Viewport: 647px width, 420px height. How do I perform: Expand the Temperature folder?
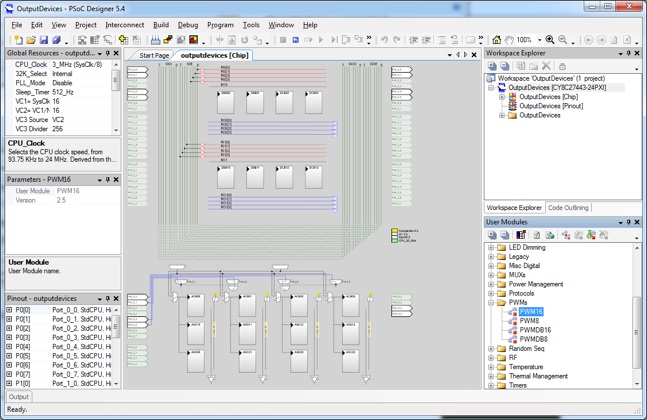pos(491,367)
